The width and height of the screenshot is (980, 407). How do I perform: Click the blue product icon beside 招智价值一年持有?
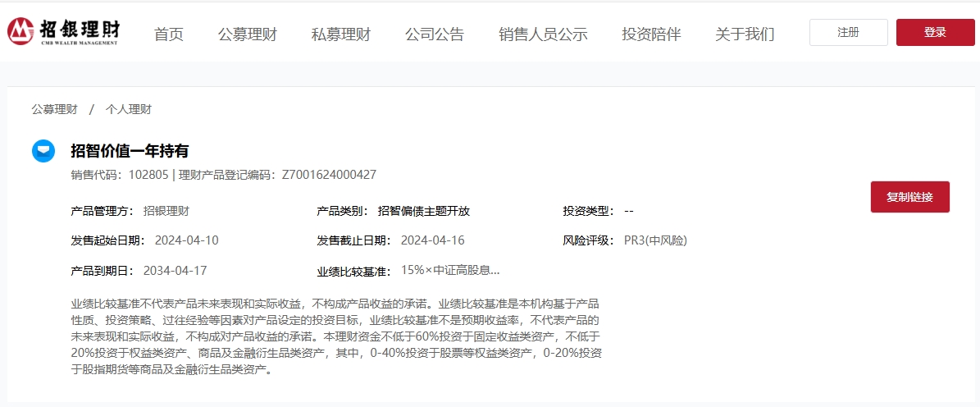click(x=43, y=151)
